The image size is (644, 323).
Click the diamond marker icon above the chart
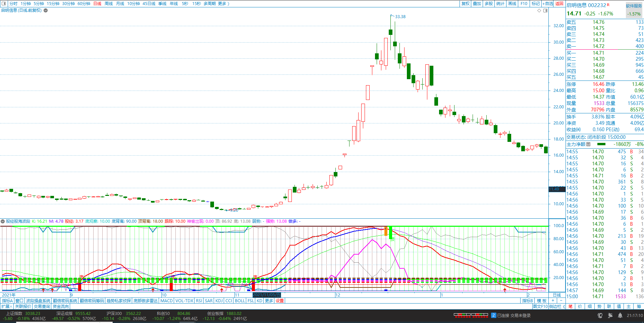click(539, 10)
